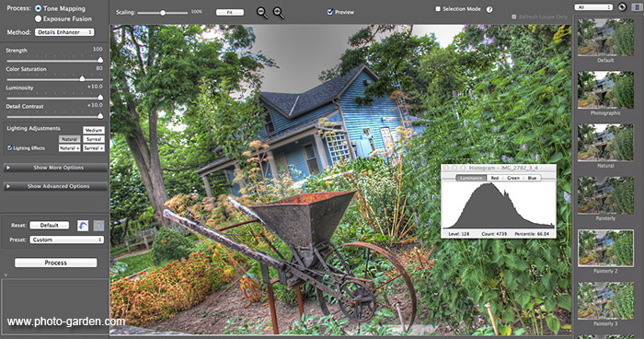
Task: Switch histogram to Luminance tab
Action: 471,178
